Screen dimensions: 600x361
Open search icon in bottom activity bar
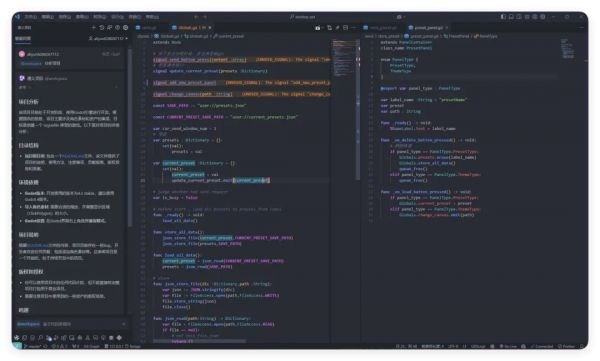click(40, 338)
